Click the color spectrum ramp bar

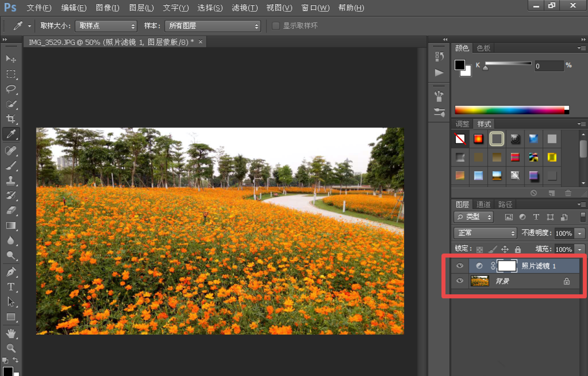tap(509, 110)
